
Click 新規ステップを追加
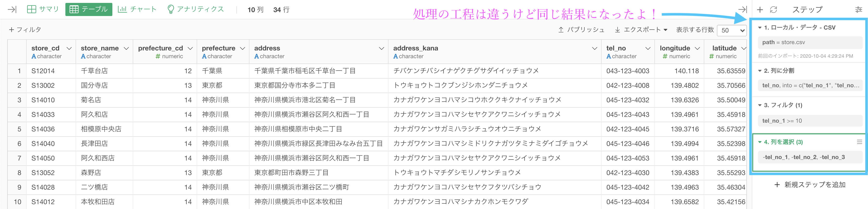click(809, 185)
